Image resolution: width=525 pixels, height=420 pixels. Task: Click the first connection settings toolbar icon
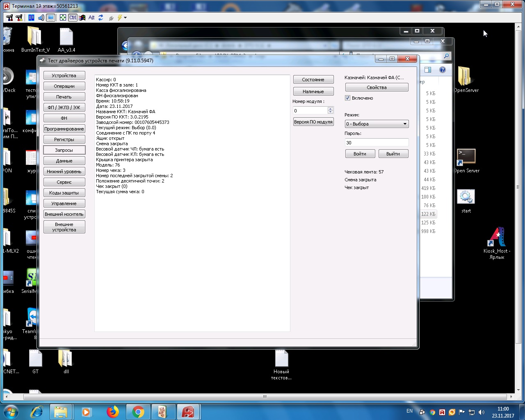(x=9, y=18)
